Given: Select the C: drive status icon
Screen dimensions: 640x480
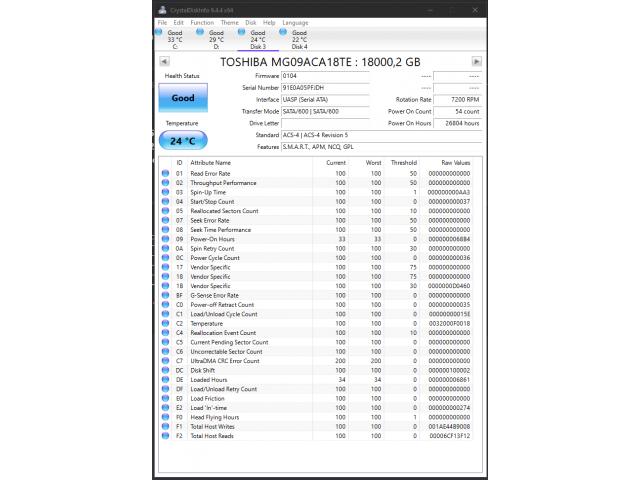Looking at the screenshot, I should pos(159,32).
